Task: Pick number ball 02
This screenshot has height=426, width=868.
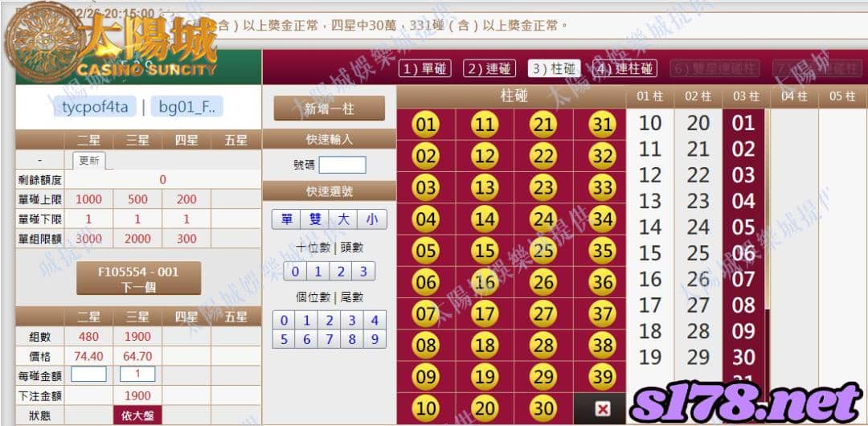Action: tap(426, 156)
